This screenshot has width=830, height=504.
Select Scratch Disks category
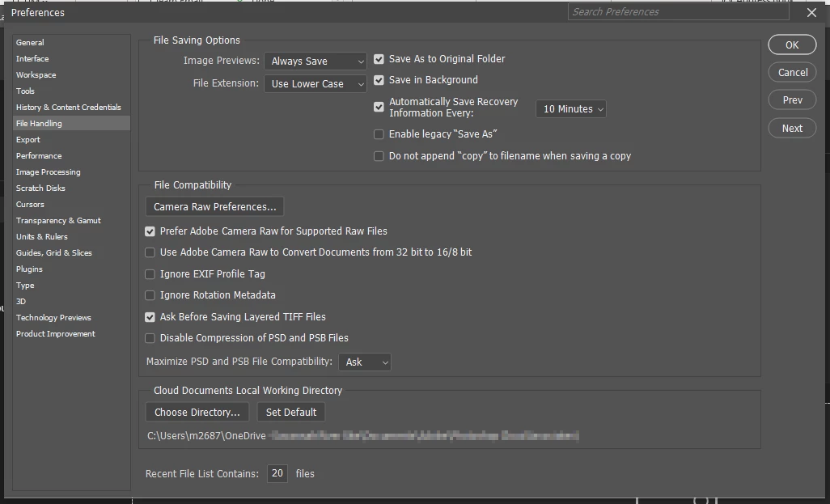pyautogui.click(x=71, y=188)
